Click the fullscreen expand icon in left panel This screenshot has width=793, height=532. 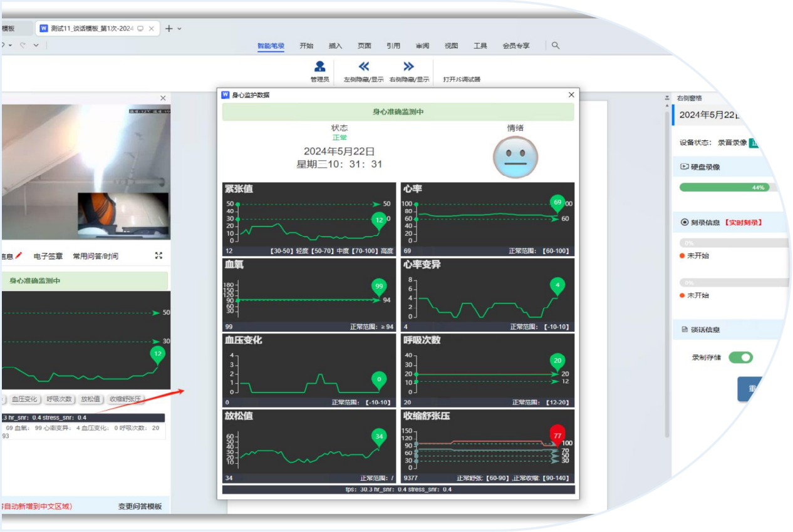(158, 255)
